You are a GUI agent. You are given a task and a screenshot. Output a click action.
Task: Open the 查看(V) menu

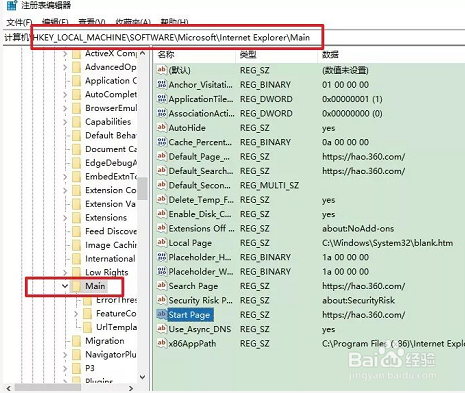pos(91,22)
